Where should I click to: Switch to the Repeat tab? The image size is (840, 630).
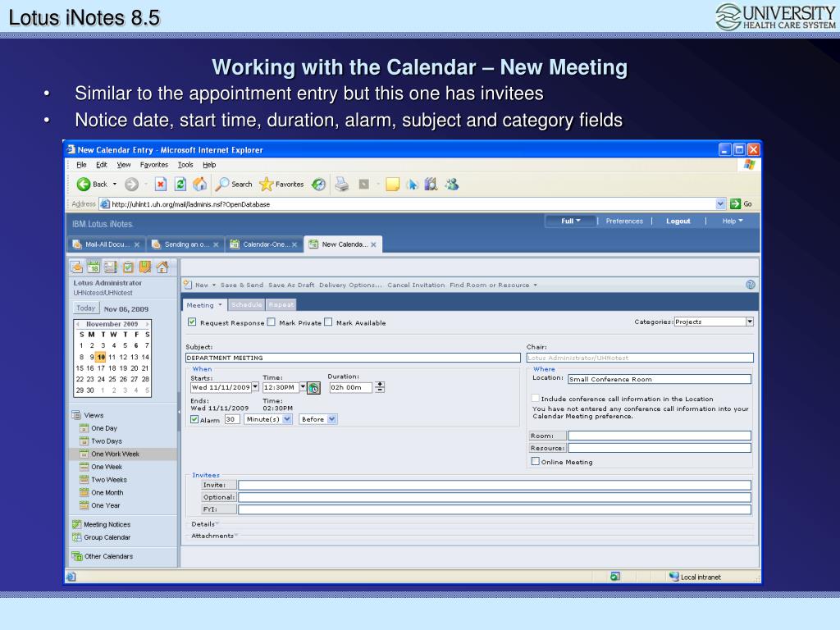tap(281, 305)
